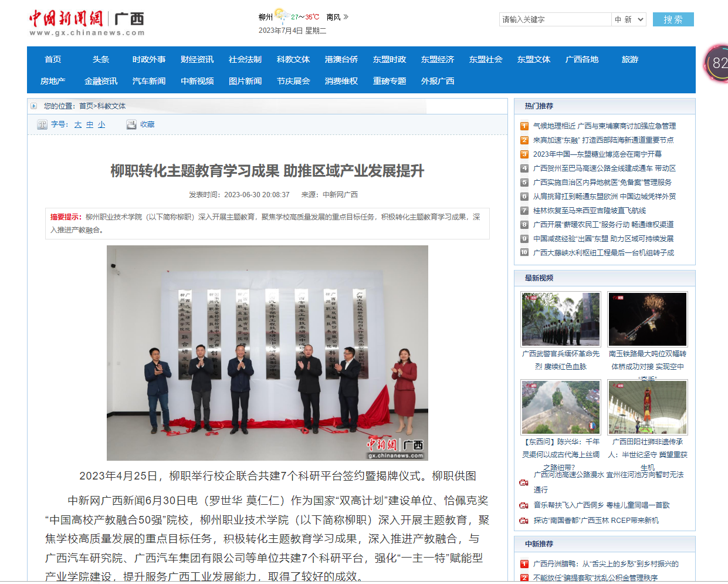Set font size to large 大

point(78,124)
